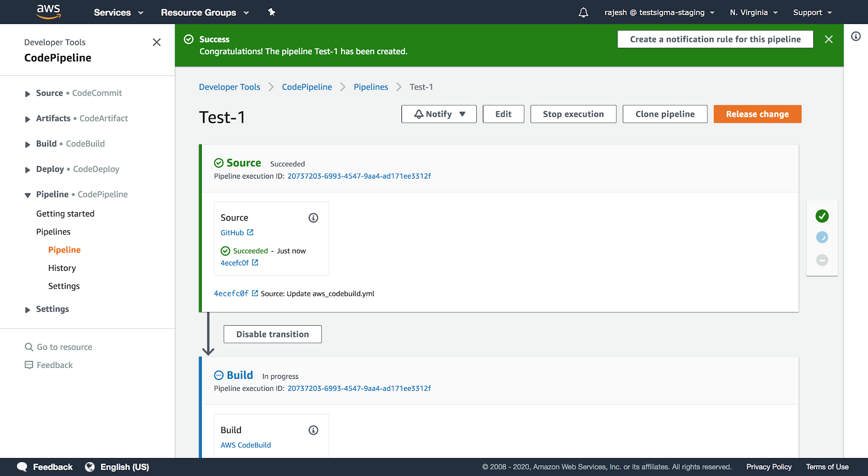Click the Build action info icon
The width and height of the screenshot is (868, 476).
pos(314,430)
